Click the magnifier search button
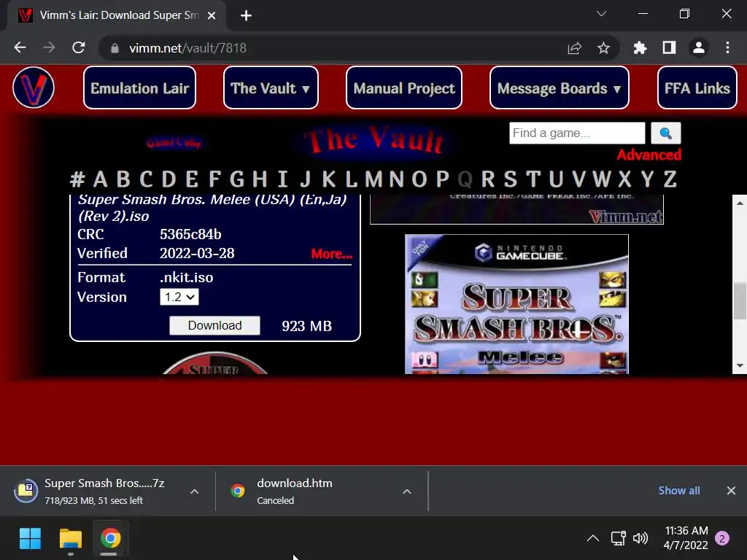This screenshot has height=560, width=747. click(x=665, y=133)
